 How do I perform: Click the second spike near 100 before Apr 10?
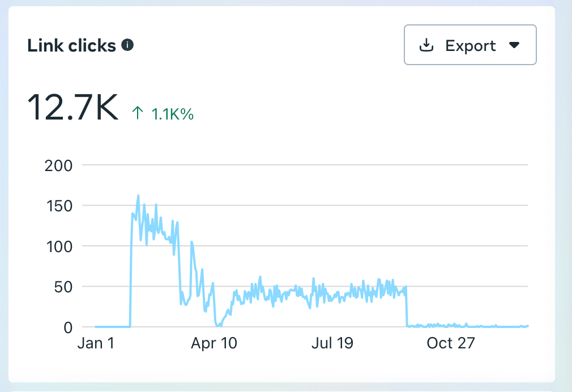click(x=191, y=242)
